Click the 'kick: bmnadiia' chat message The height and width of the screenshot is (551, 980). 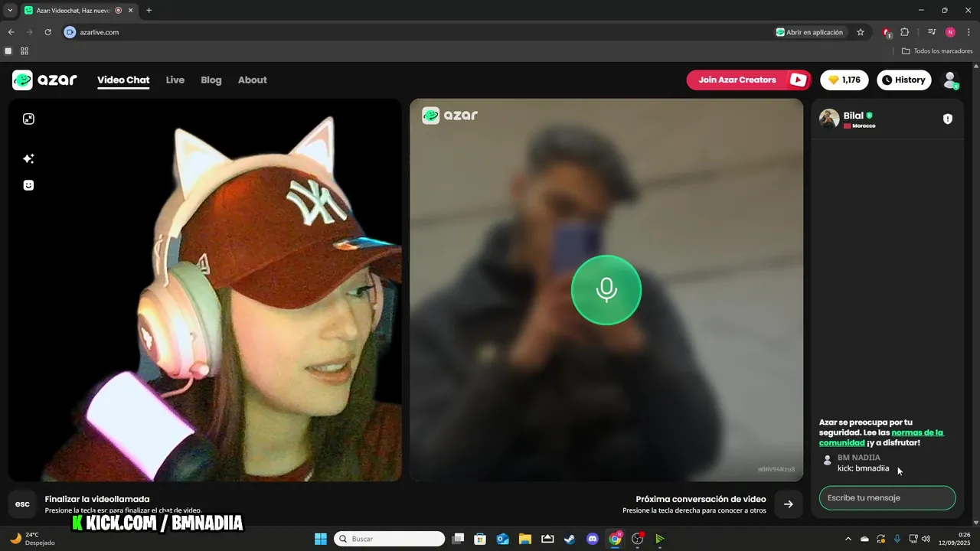(x=864, y=468)
